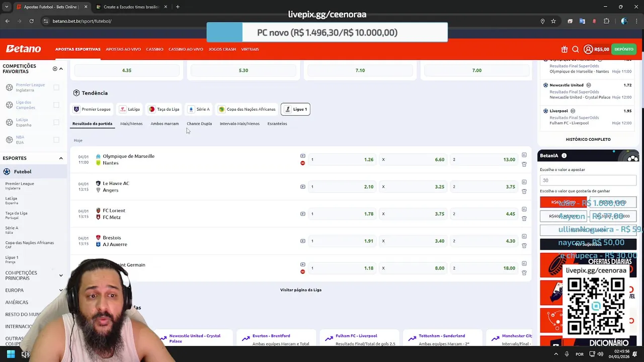Image resolution: width=644 pixels, height=362 pixels.
Task: Open the Betano search magnifier
Action: [576, 49]
